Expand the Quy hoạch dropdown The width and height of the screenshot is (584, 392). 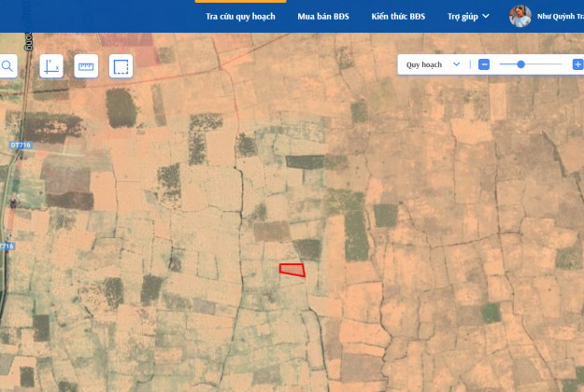433,64
